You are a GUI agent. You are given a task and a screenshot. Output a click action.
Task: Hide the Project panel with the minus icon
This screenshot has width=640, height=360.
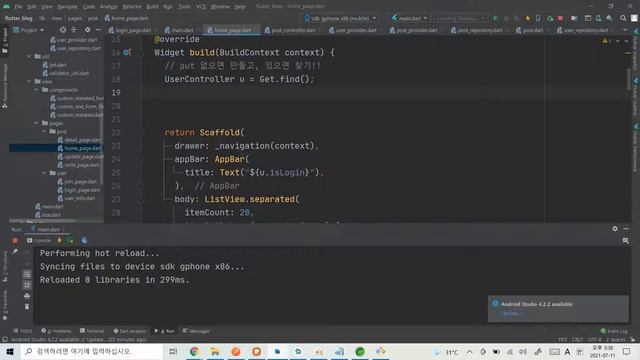pos(98,30)
